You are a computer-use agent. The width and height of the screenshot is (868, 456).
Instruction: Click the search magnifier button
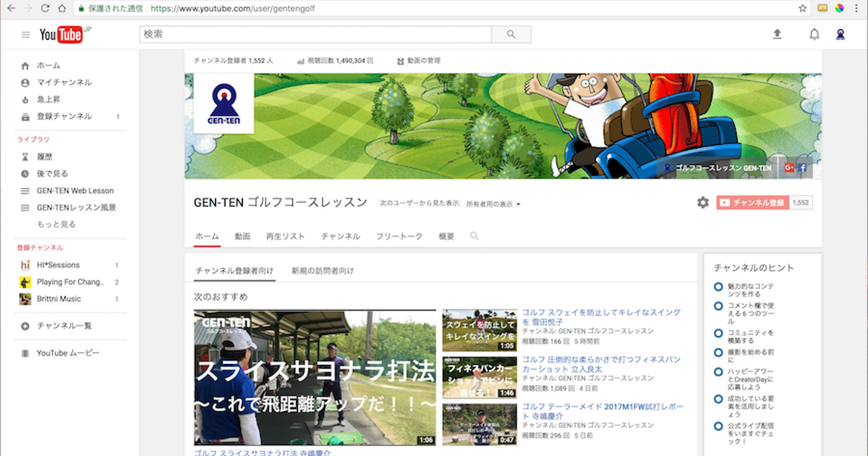pos(511,34)
